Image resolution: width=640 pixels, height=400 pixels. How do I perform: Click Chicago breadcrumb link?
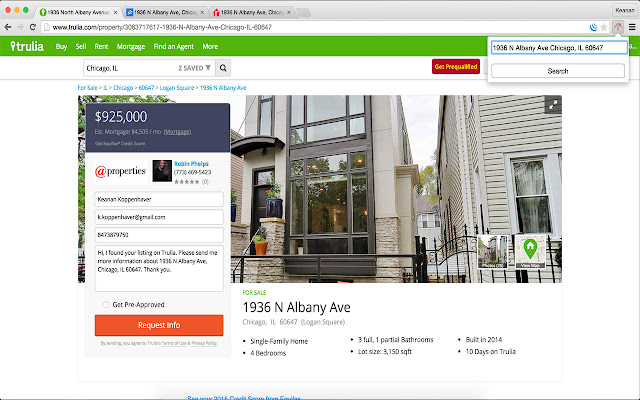123,88
